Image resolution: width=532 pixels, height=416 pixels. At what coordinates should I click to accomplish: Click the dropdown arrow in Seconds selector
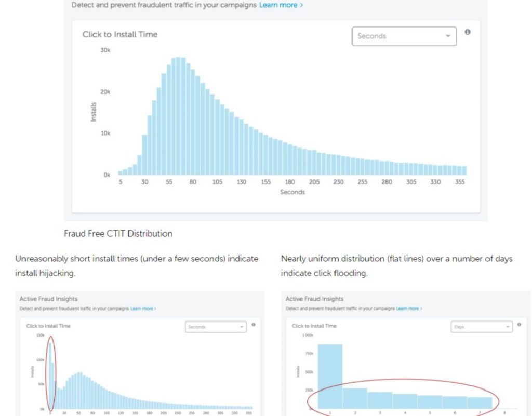[448, 36]
